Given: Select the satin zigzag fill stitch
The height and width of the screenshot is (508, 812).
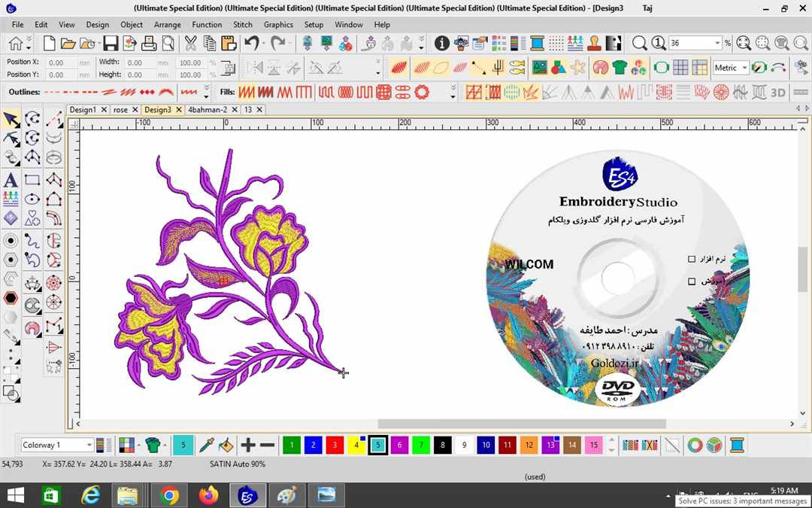Looking at the screenshot, I should (246, 93).
